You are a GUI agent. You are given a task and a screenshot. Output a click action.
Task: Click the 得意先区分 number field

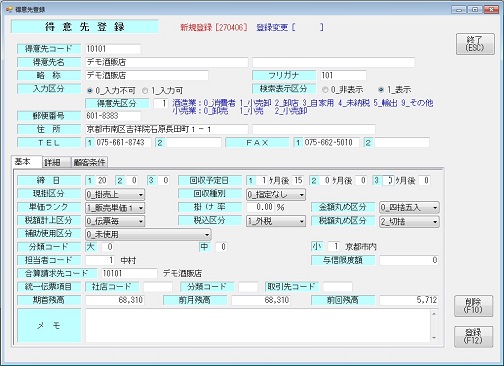[x=161, y=103]
